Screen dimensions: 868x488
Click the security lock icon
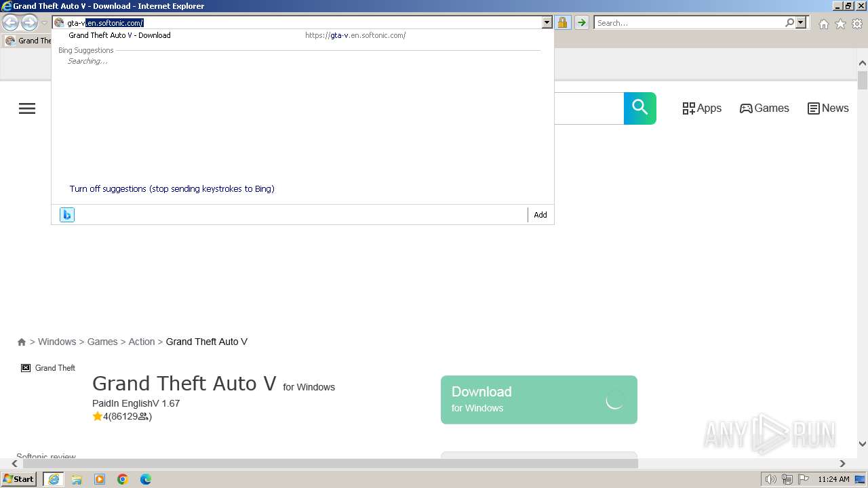562,22
